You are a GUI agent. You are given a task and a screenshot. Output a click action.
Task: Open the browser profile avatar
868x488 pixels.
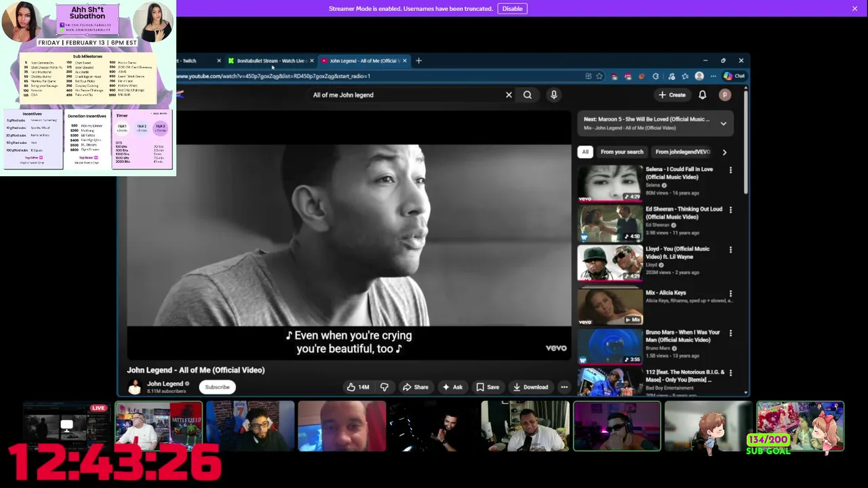click(699, 76)
